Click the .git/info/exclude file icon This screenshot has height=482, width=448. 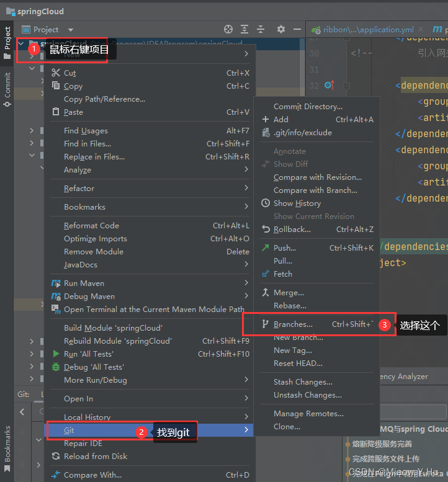tap(266, 133)
